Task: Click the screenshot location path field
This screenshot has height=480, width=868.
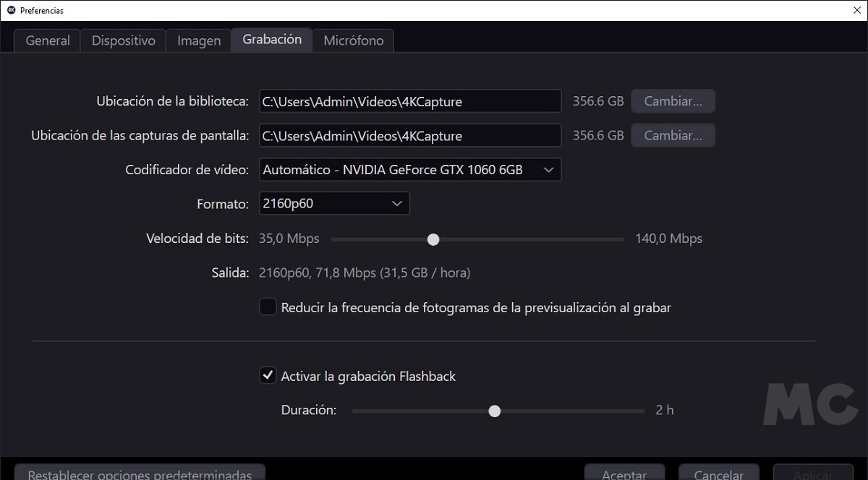Action: point(409,135)
